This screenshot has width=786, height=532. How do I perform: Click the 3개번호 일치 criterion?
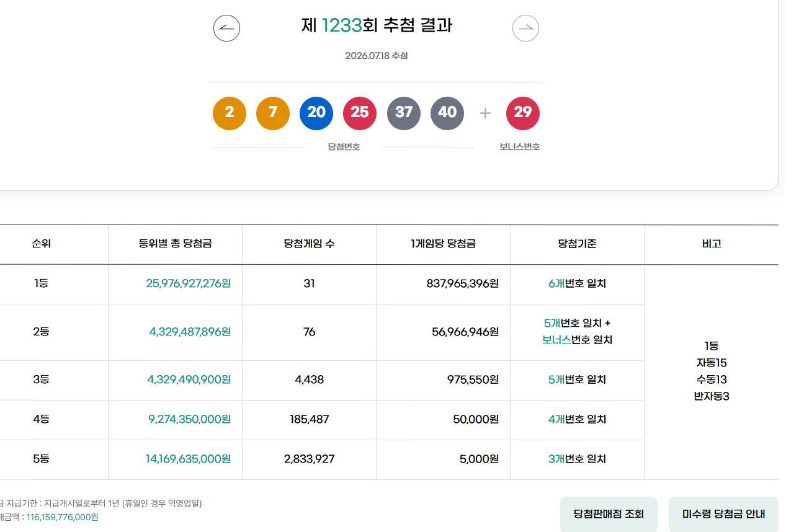(x=577, y=459)
